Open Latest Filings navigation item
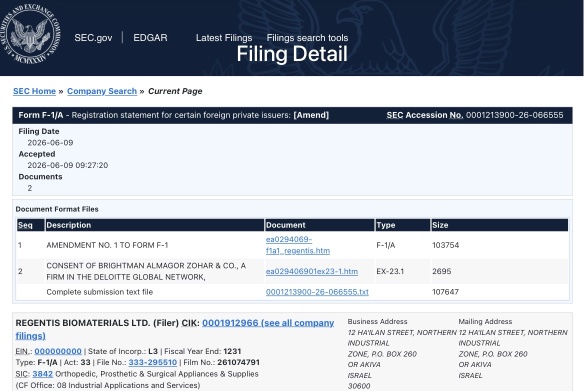Image resolution: width=585 pixels, height=391 pixels. point(224,38)
